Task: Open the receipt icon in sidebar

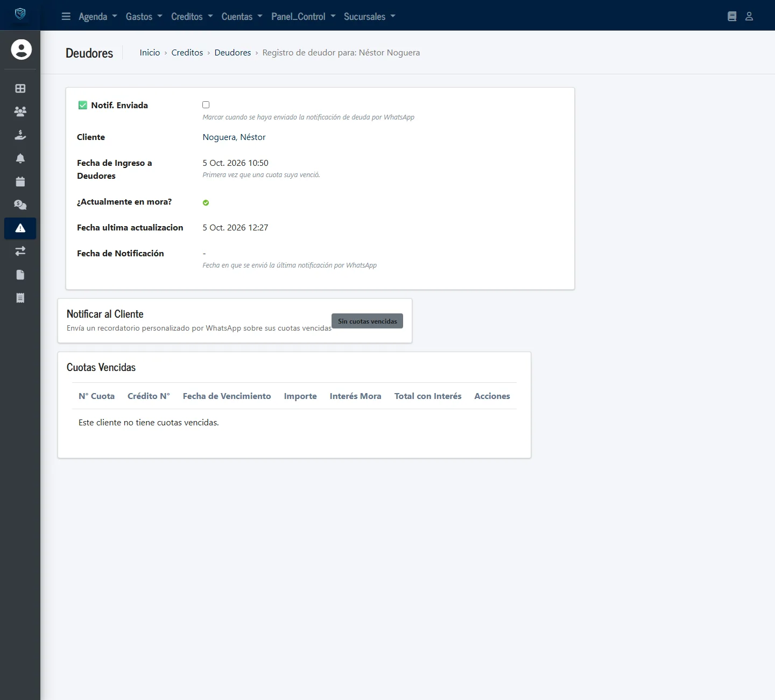Action: coord(20,298)
